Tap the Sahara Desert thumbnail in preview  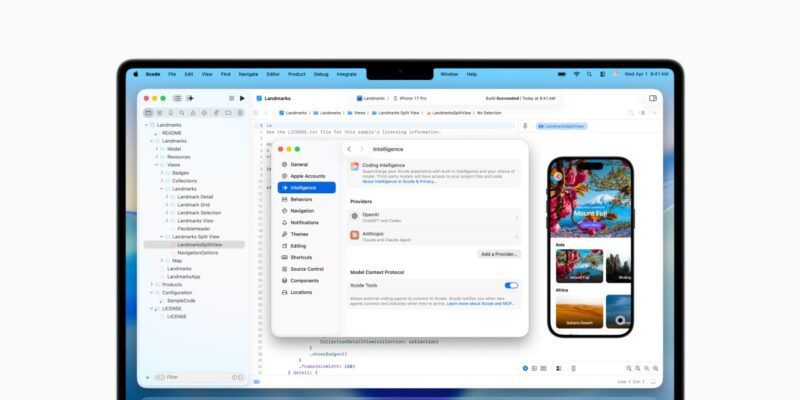coord(579,311)
